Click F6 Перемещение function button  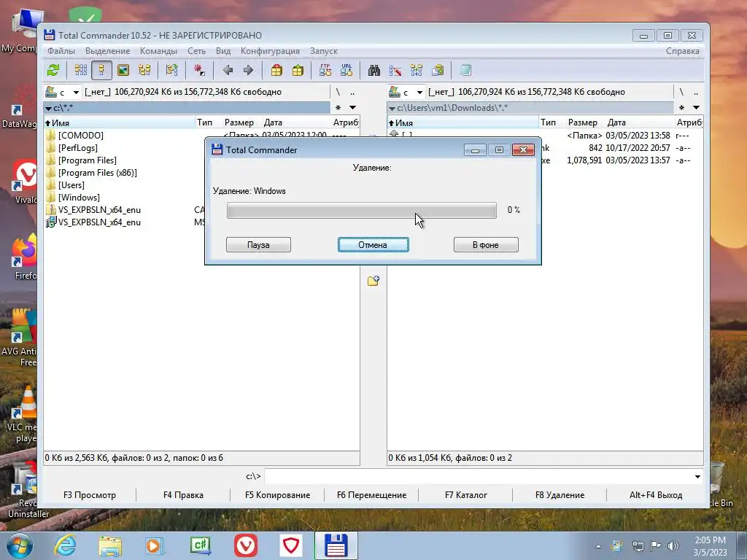[371, 495]
